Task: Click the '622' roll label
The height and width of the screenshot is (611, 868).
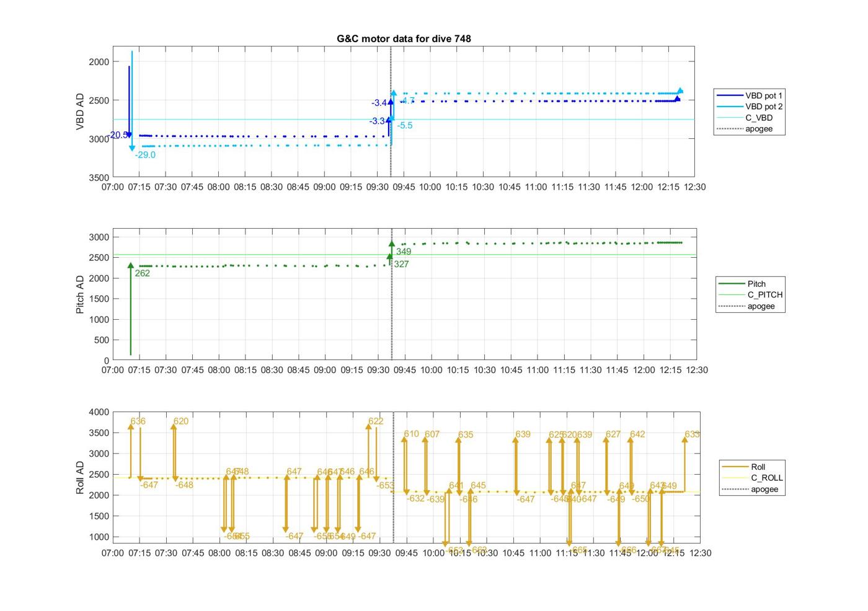Action: 376,421
